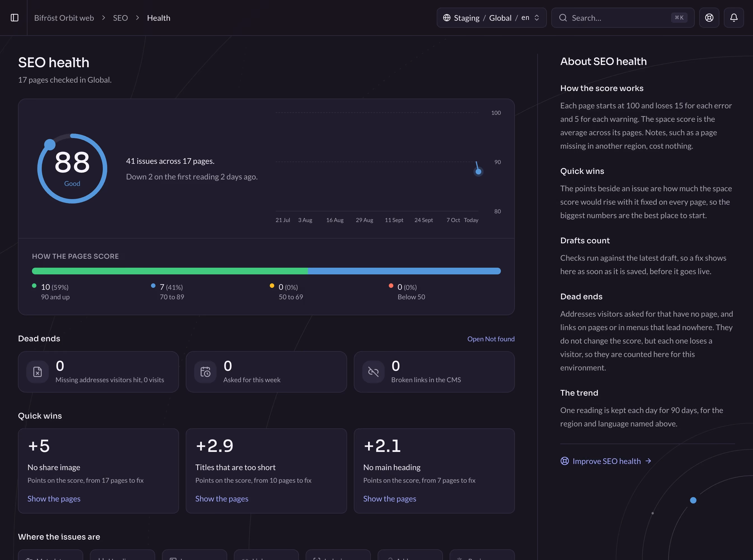This screenshot has width=753, height=560.
Task: Click the green segment of score bar
Action: (170, 271)
